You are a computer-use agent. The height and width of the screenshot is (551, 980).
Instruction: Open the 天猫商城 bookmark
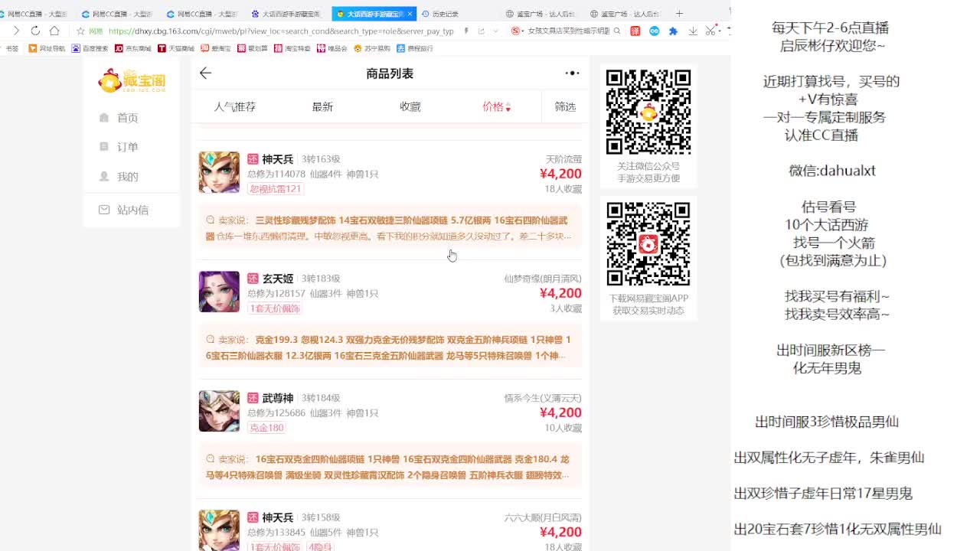tap(175, 48)
